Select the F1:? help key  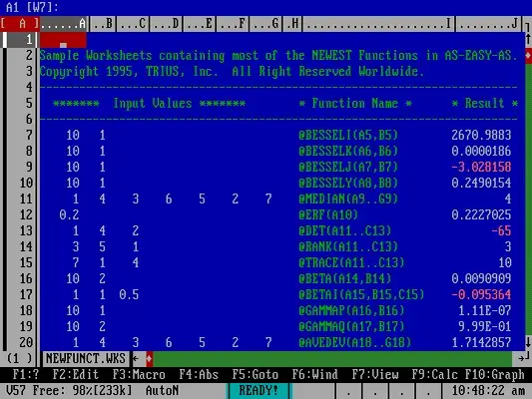pos(26,375)
